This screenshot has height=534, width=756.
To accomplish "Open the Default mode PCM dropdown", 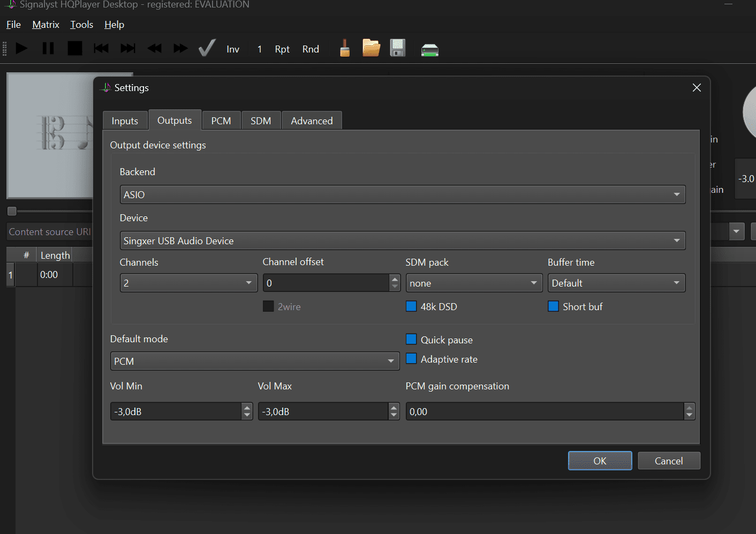I will pyautogui.click(x=255, y=361).
